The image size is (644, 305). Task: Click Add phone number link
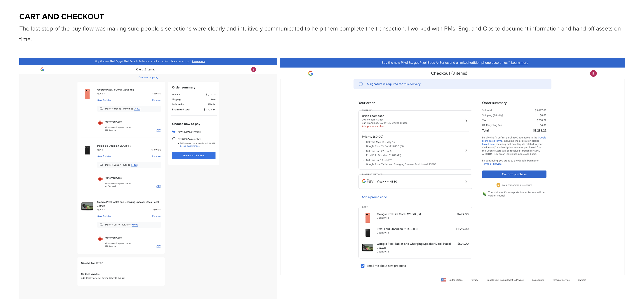point(373,126)
